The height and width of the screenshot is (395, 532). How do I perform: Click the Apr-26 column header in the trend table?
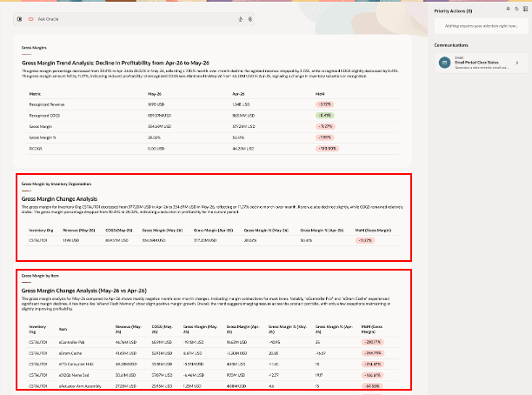[238, 94]
